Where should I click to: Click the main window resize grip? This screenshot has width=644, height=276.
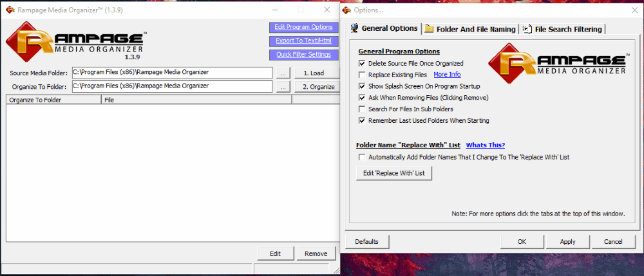(336, 270)
